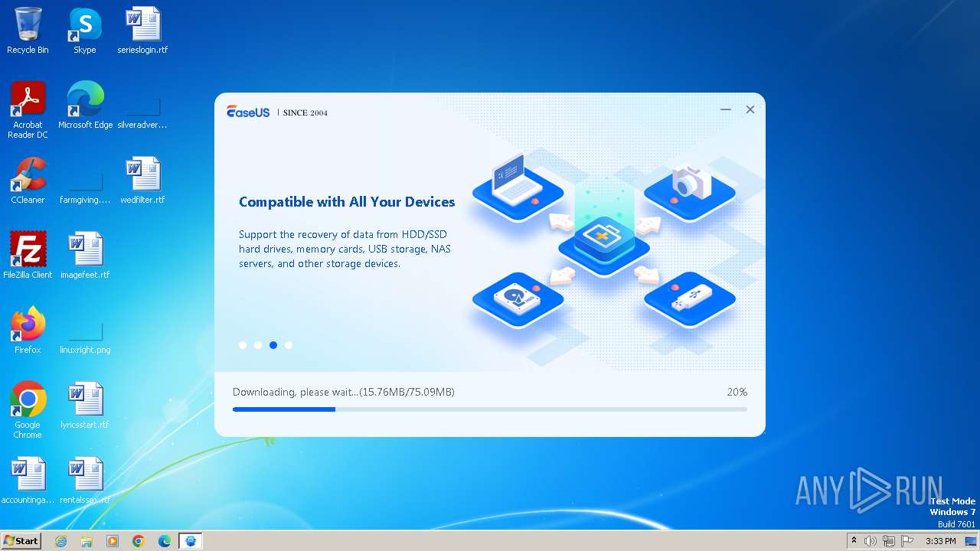Click the 20% progress percentage
Screen dimensions: 980x551
click(x=737, y=392)
